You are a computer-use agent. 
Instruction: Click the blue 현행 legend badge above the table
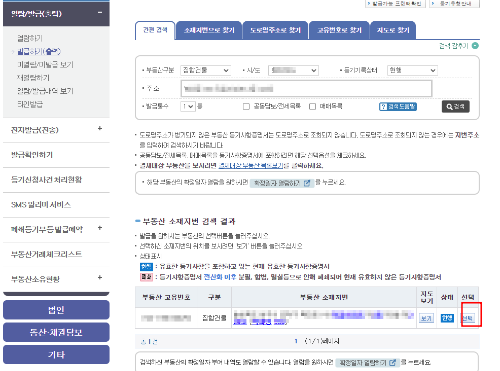(146, 267)
